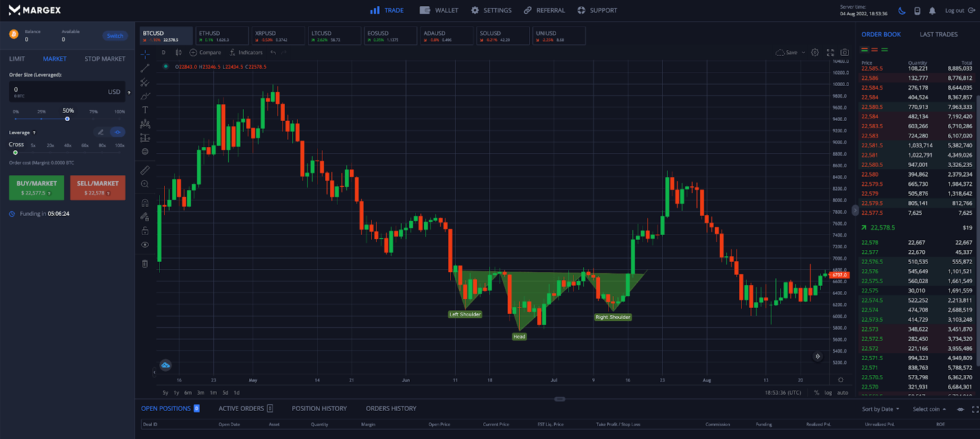Open the Sort by Date dropdown
Image resolution: width=980 pixels, height=439 pixels.
(880, 409)
